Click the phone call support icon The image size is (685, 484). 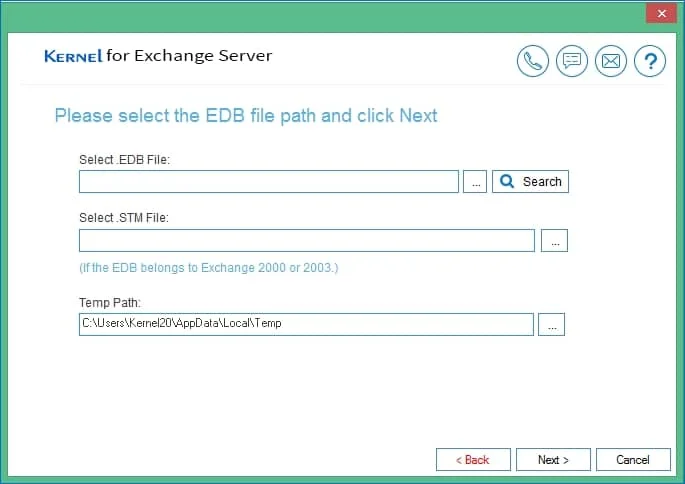coord(533,61)
